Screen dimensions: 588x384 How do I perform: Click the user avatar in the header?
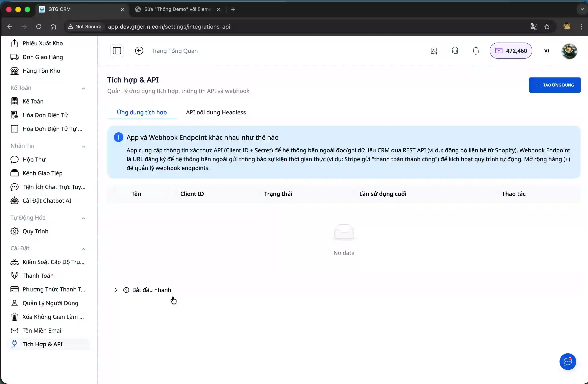(569, 51)
